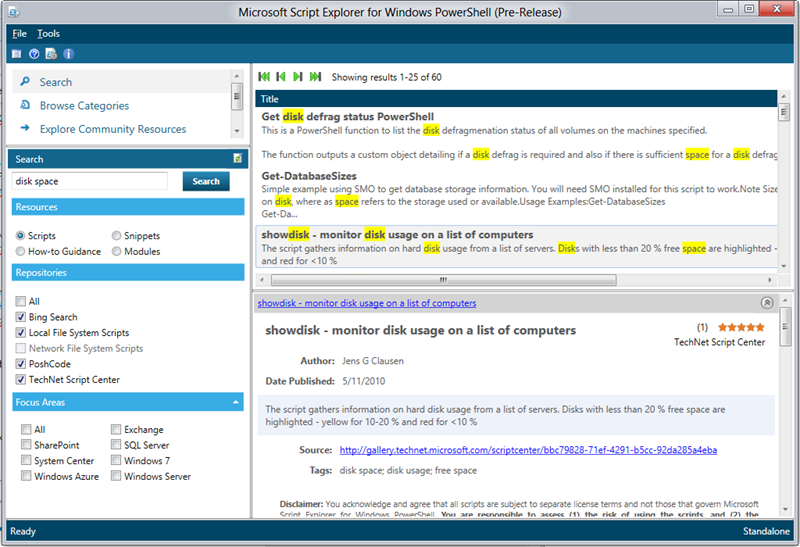
Task: Check the All focus areas checkbox
Action: tap(26, 429)
